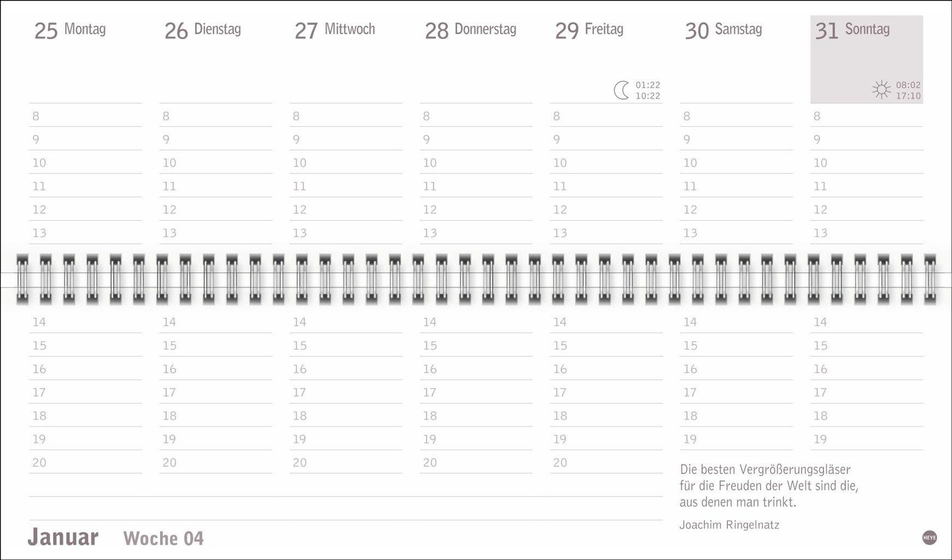Click the sunrise/sunset times 08:02 and 17:10
The image size is (952, 560).
pyautogui.click(x=908, y=90)
